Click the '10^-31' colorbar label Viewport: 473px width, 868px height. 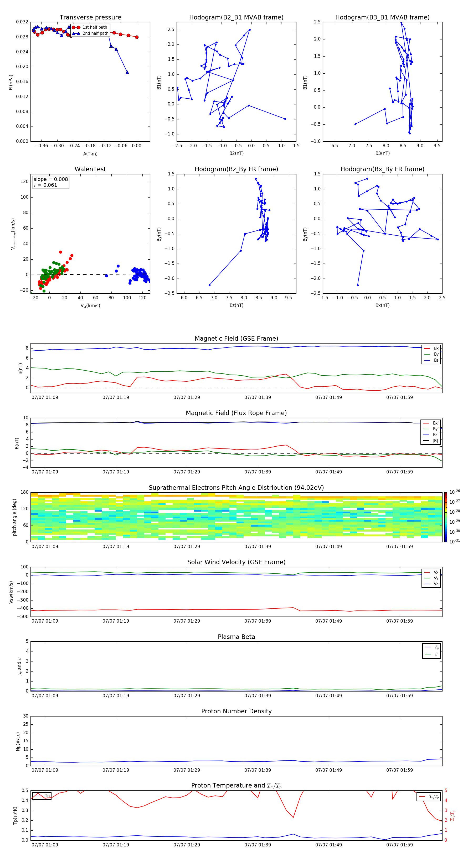click(x=455, y=542)
